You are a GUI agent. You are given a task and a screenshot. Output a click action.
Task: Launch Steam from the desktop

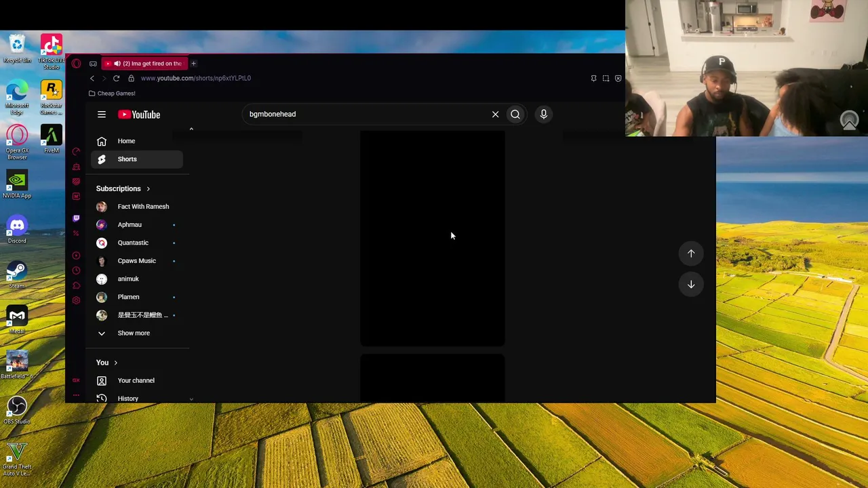(17, 275)
